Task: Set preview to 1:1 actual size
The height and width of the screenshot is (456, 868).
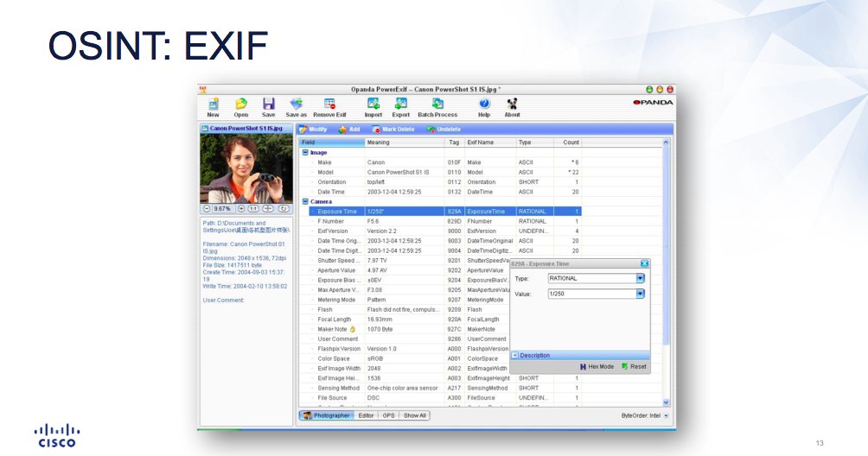Action: pos(253,209)
